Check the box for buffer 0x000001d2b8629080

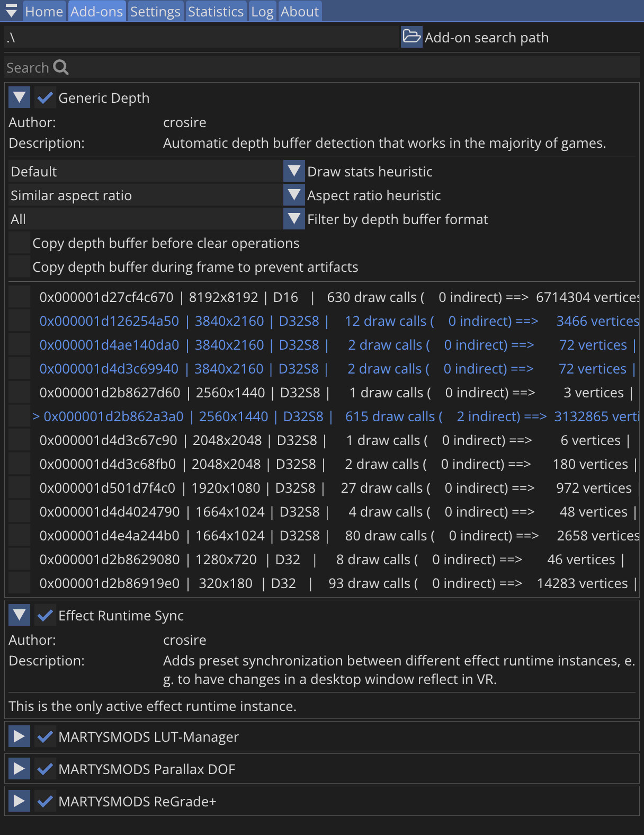(20, 559)
